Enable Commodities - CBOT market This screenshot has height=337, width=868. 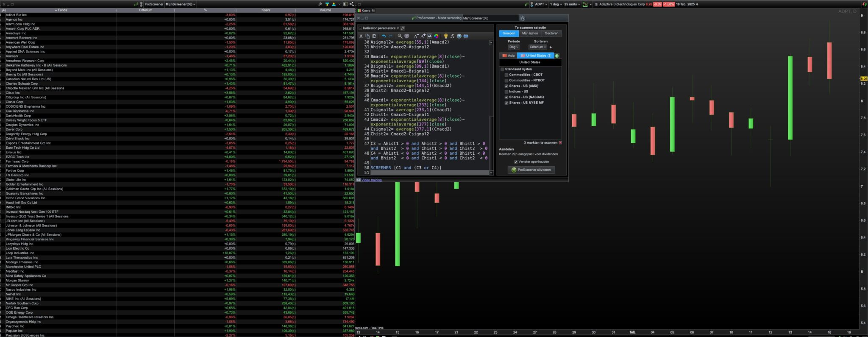tap(506, 75)
